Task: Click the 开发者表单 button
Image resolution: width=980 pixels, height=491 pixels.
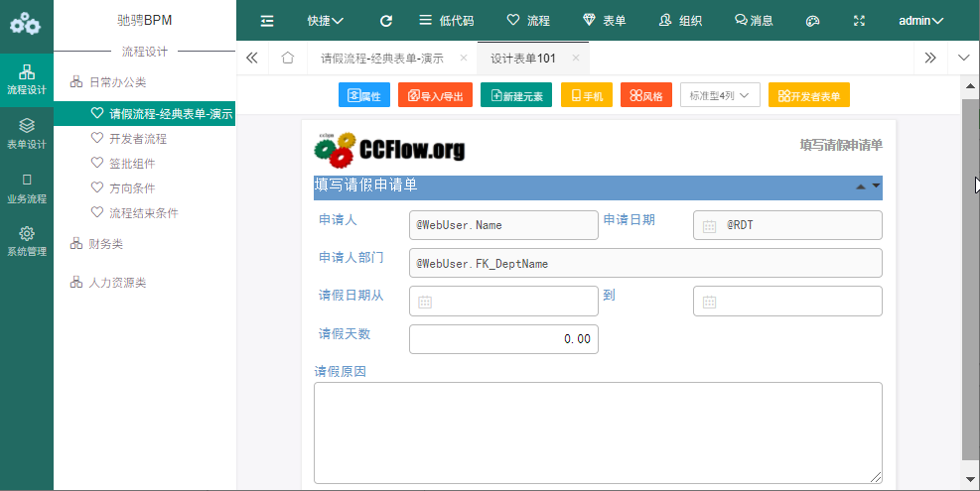Action: click(809, 95)
